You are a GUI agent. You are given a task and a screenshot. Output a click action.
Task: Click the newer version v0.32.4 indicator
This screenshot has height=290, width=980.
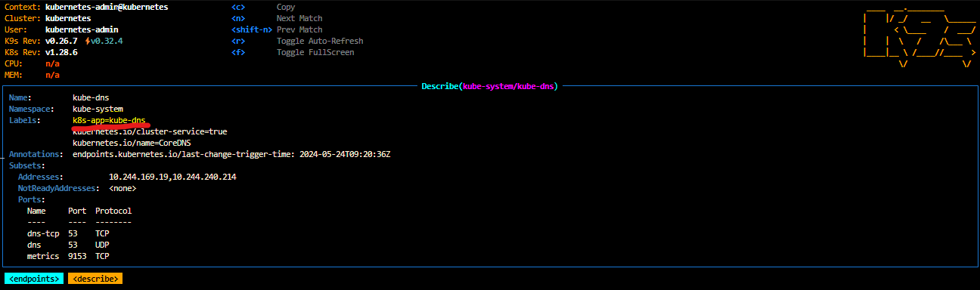tap(104, 41)
